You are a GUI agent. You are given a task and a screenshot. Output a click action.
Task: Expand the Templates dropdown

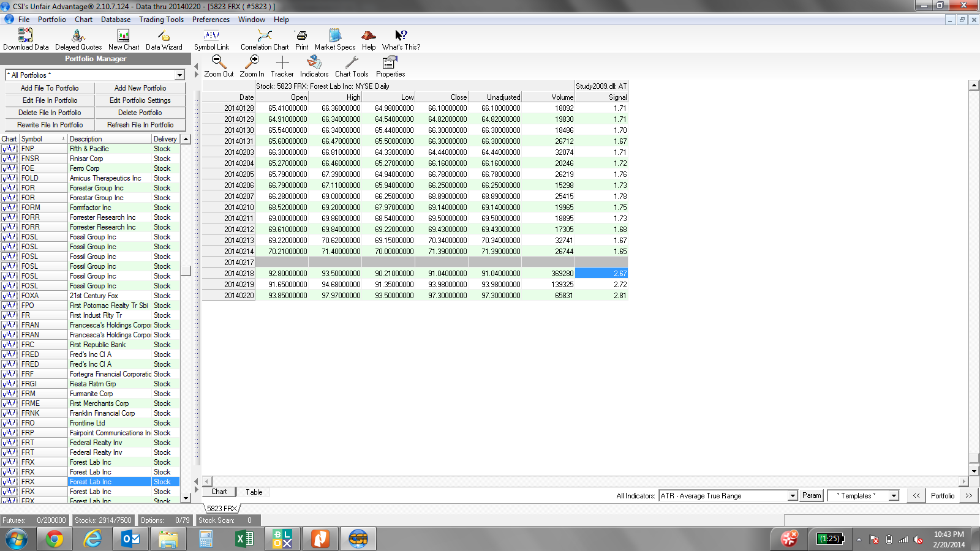(894, 496)
